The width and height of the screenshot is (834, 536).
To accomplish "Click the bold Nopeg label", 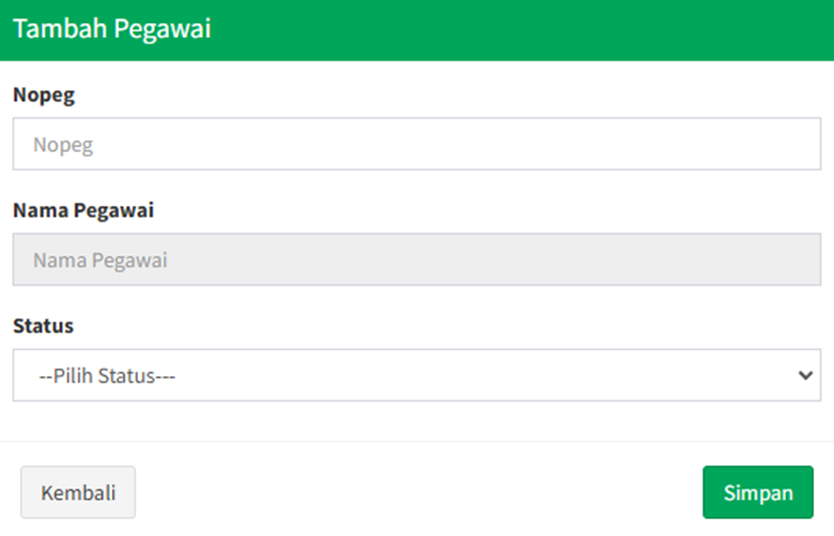I will click(43, 95).
